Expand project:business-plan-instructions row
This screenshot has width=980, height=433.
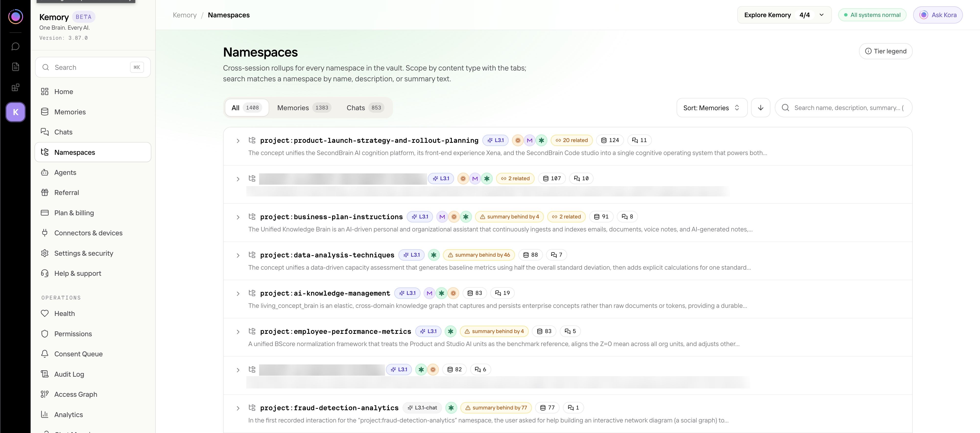[x=238, y=217]
